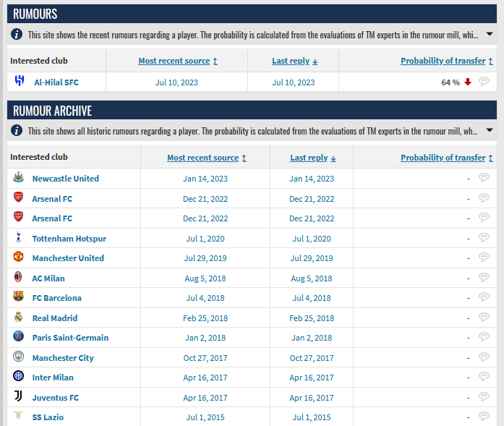Open comment bubble in Juventus FC row
Screen dimensions: 504x426
[484, 397]
